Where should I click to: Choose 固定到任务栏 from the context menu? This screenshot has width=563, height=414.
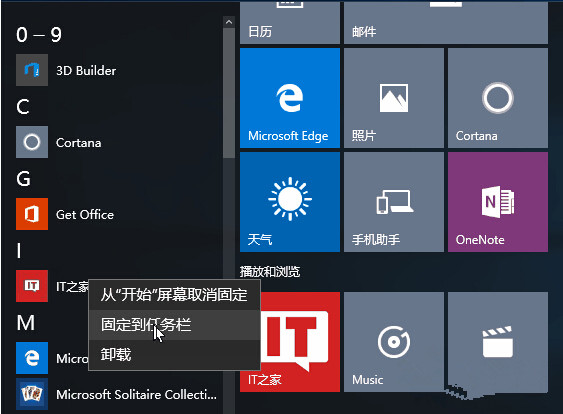pos(174,325)
